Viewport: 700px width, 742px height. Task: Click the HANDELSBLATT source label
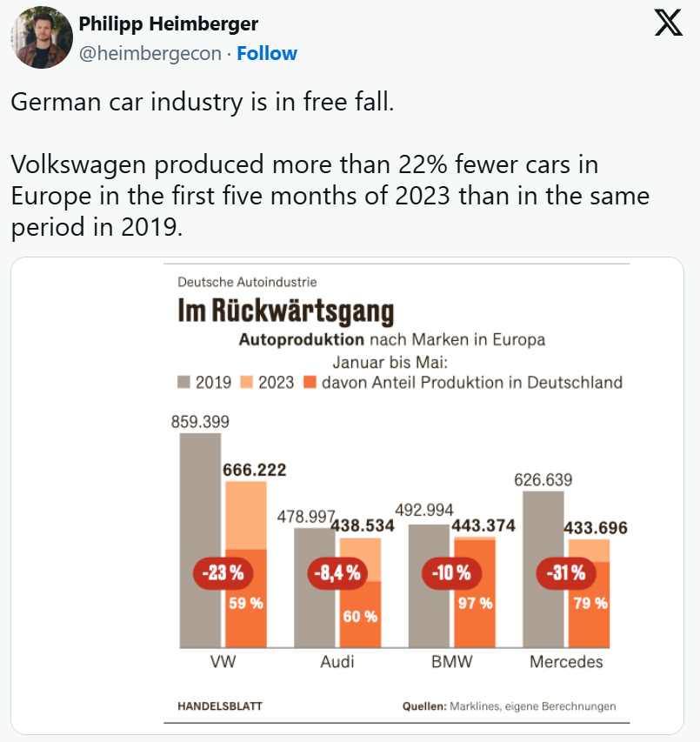click(220, 706)
